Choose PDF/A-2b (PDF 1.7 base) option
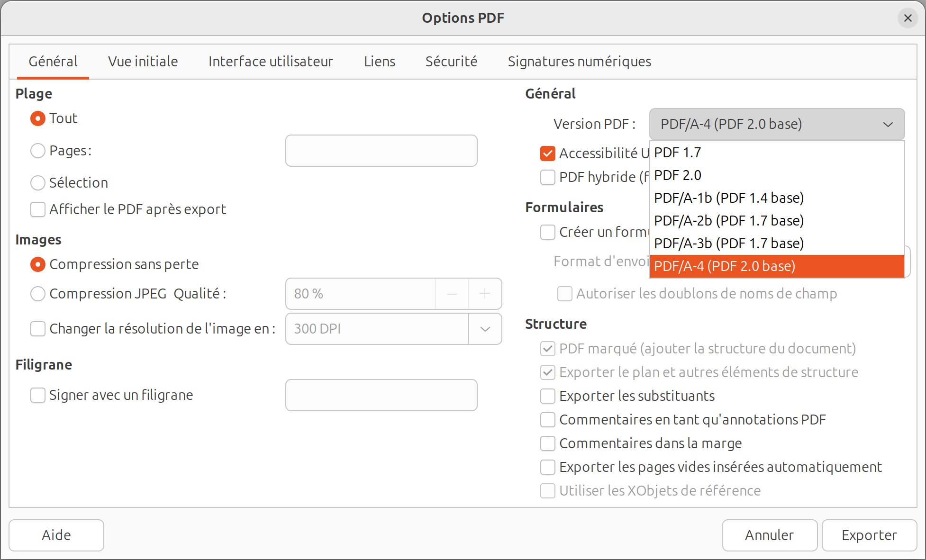Screen dimensions: 926x560 [x=729, y=221]
